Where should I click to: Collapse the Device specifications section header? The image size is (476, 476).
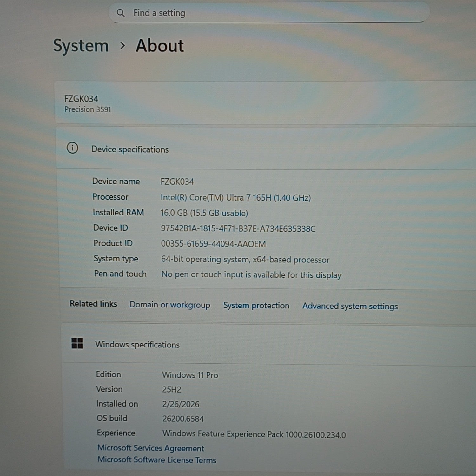click(266, 149)
